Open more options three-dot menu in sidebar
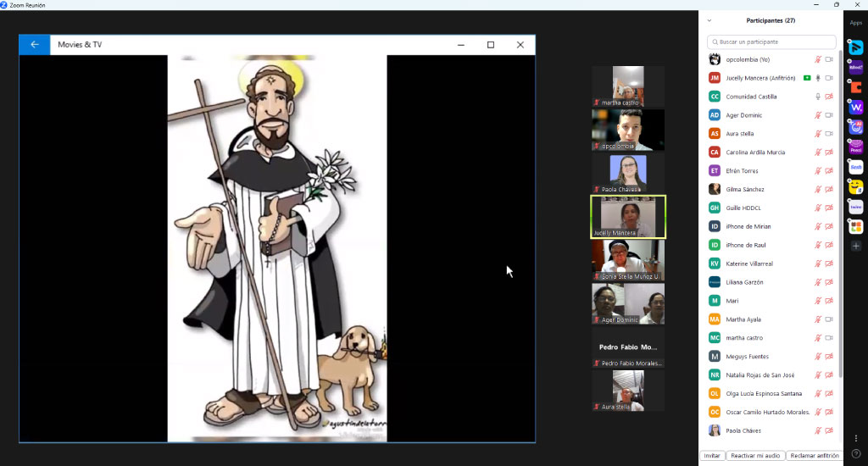The height and width of the screenshot is (466, 868). [856, 438]
